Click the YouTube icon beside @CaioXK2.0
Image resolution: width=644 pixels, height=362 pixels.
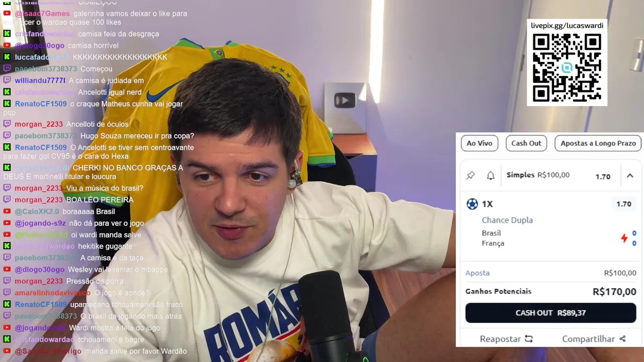(x=7, y=212)
